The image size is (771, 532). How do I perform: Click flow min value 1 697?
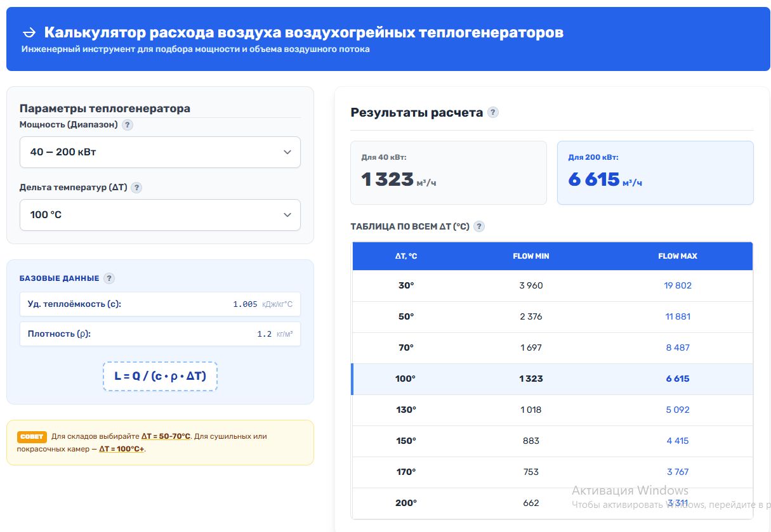[x=531, y=347]
